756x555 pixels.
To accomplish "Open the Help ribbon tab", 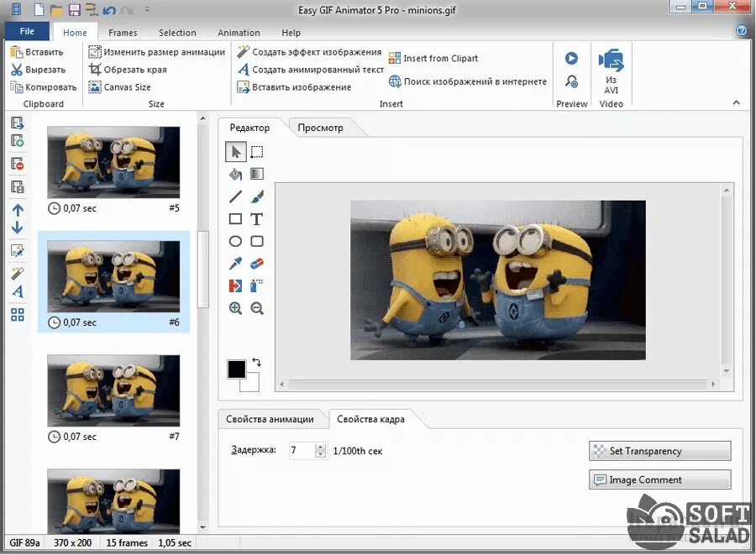I will click(291, 33).
